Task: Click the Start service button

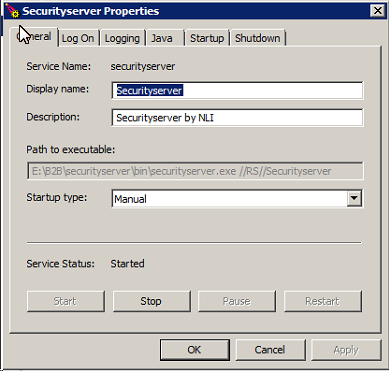Action: point(66,301)
